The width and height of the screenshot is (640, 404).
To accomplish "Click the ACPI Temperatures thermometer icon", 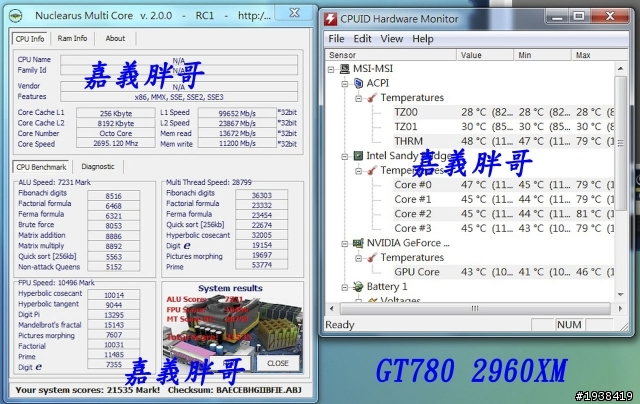I will (x=372, y=98).
